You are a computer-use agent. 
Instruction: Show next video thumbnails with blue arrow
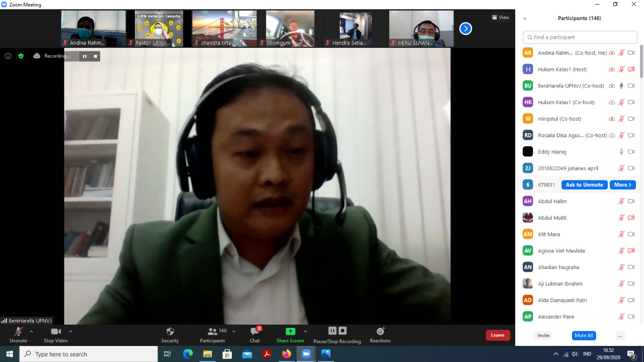[465, 29]
